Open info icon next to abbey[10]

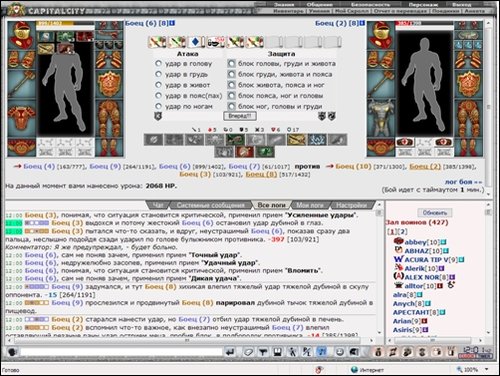coord(443,242)
